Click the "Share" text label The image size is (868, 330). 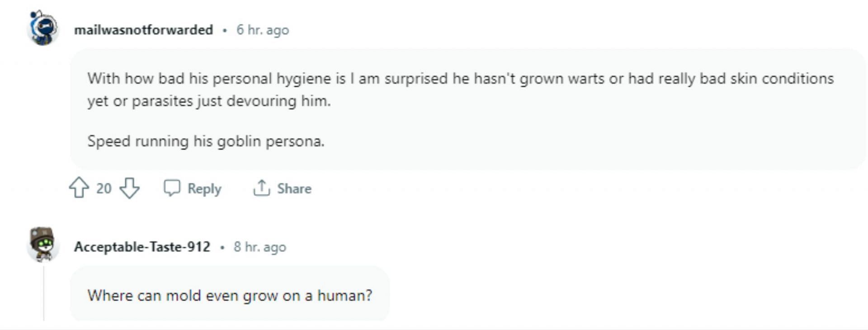(x=294, y=188)
